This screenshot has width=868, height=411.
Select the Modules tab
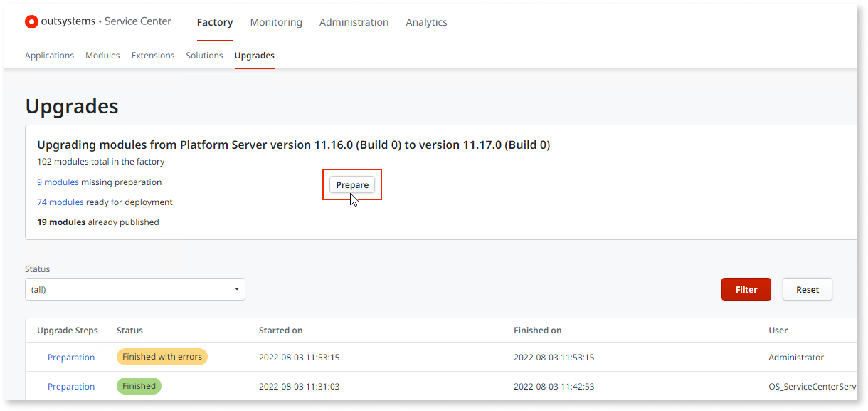point(102,55)
